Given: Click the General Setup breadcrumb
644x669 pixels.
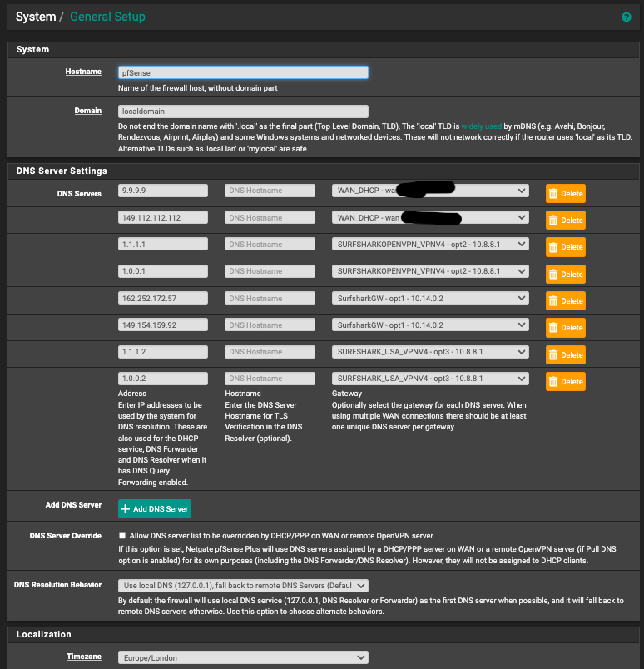Looking at the screenshot, I should pyautogui.click(x=107, y=17).
